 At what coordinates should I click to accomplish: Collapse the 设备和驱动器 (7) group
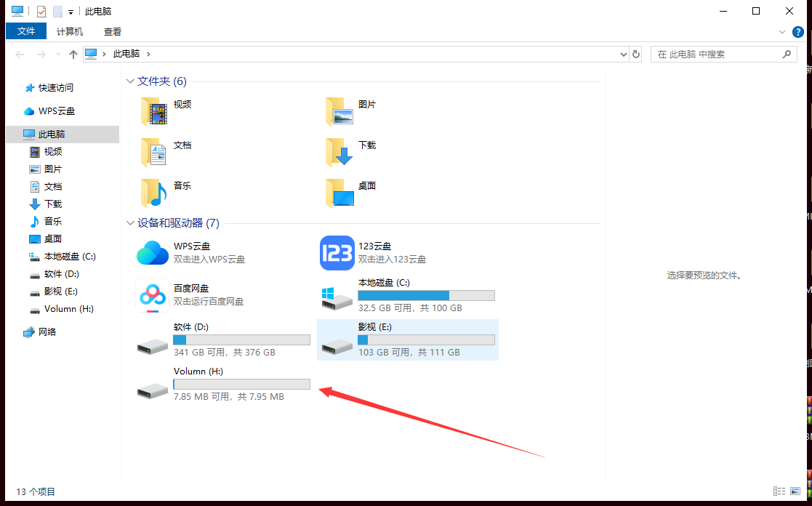pos(129,223)
